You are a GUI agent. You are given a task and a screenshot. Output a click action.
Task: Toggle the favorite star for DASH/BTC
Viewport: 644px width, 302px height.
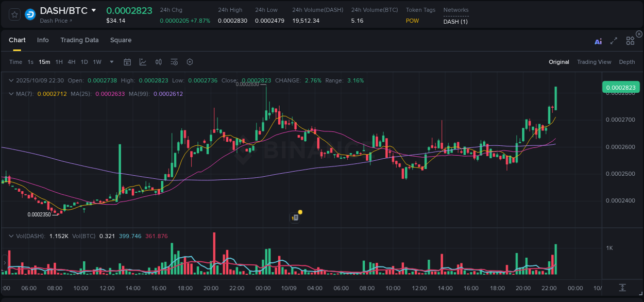pos(14,14)
